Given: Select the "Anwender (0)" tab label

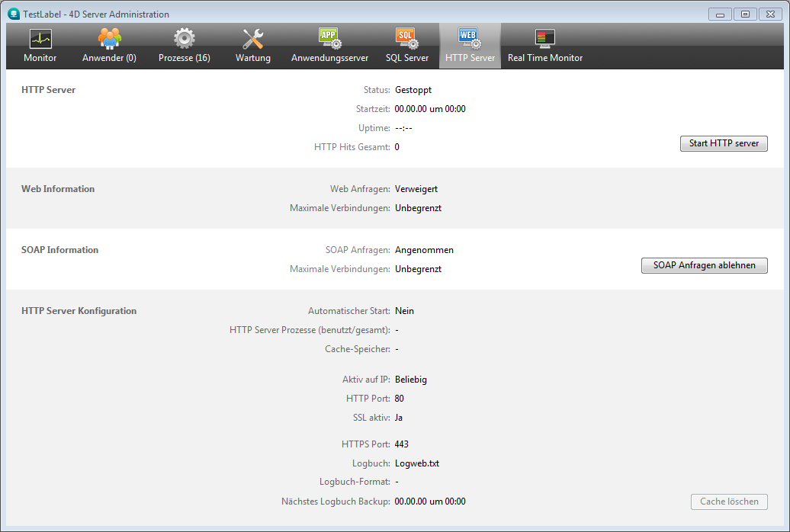Looking at the screenshot, I should 109,58.
